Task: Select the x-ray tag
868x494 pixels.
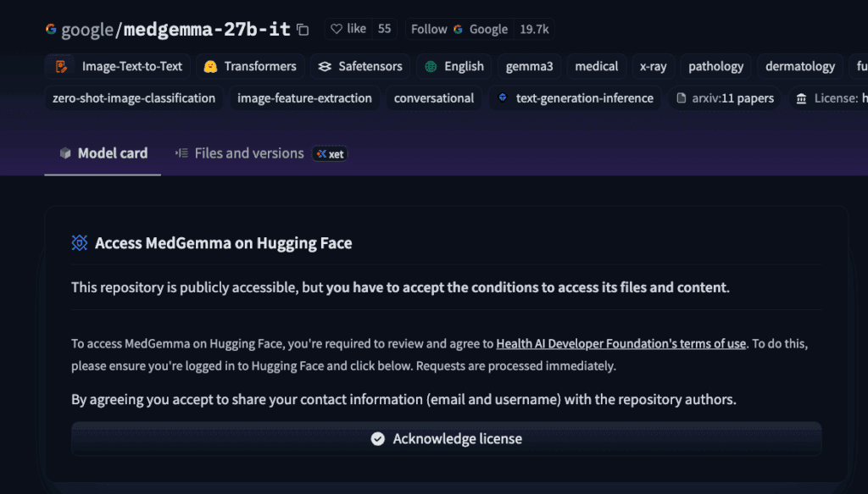Action: click(x=654, y=66)
